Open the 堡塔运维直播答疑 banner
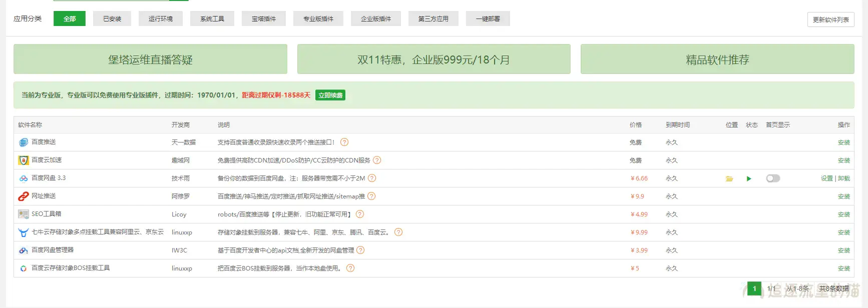 tap(150, 59)
